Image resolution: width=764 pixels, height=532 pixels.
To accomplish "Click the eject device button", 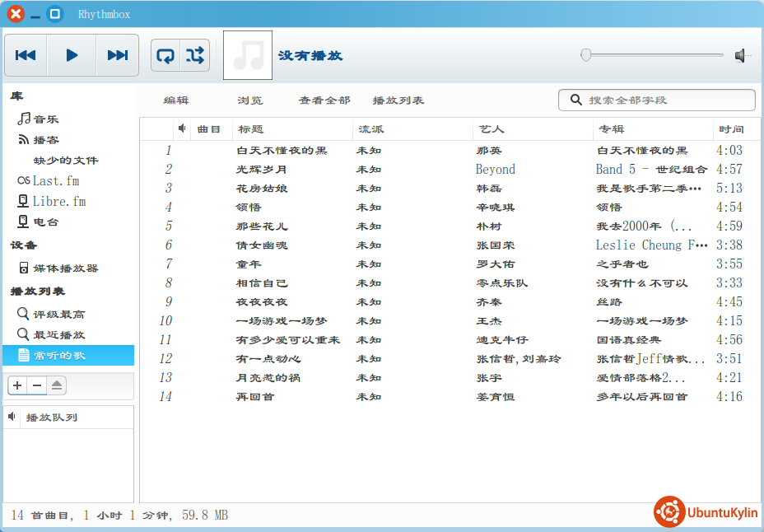I will coord(56,385).
